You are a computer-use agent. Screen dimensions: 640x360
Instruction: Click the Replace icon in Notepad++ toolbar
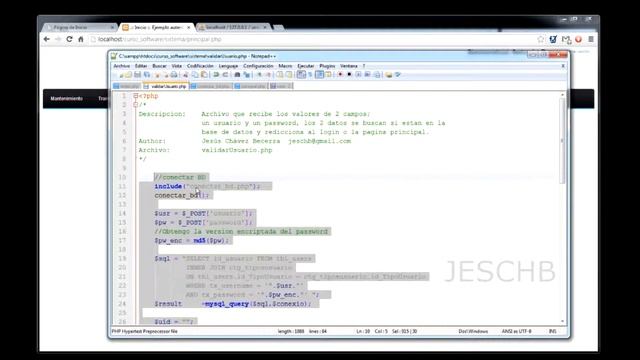click(x=247, y=75)
